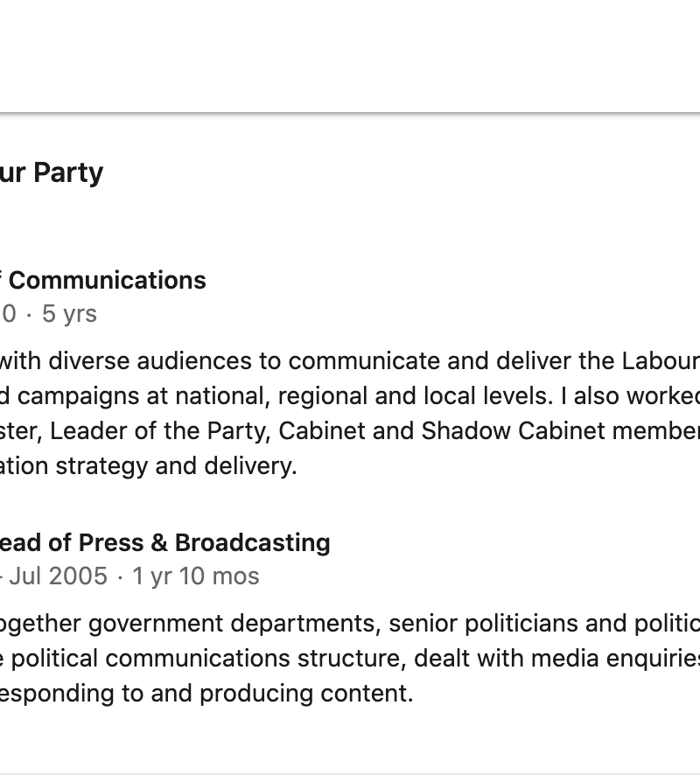Click the 'Jul 2005' end date

click(58, 576)
